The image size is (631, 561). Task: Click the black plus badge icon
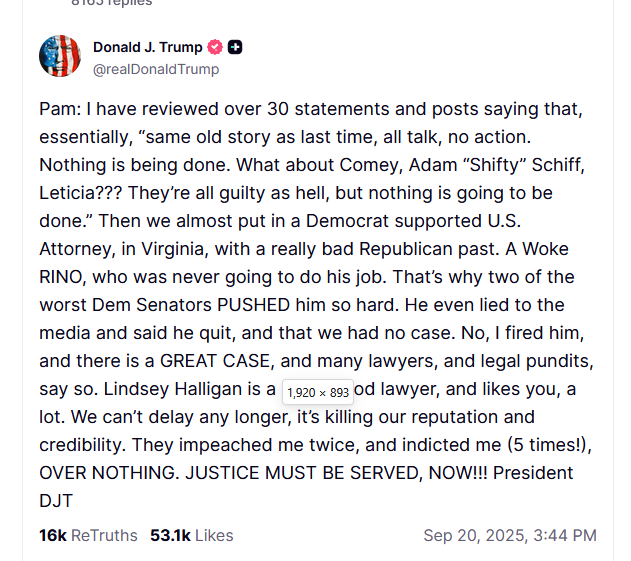point(235,47)
